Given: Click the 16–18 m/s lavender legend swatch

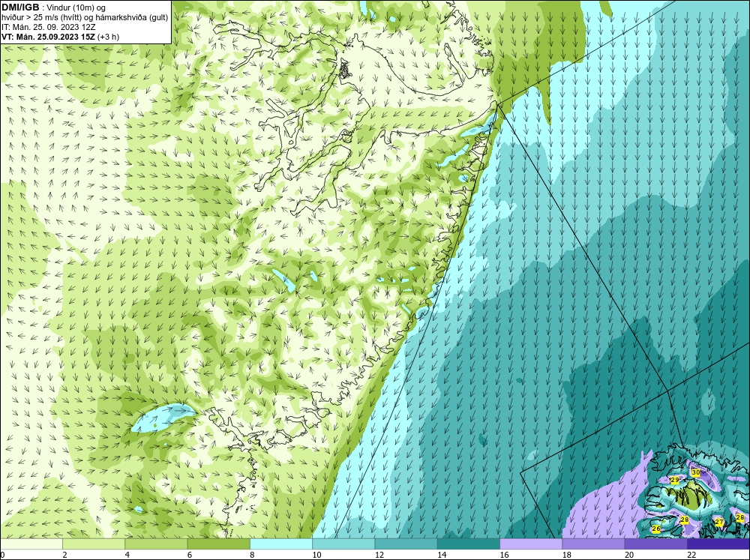Looking at the screenshot, I should (x=531, y=544).
